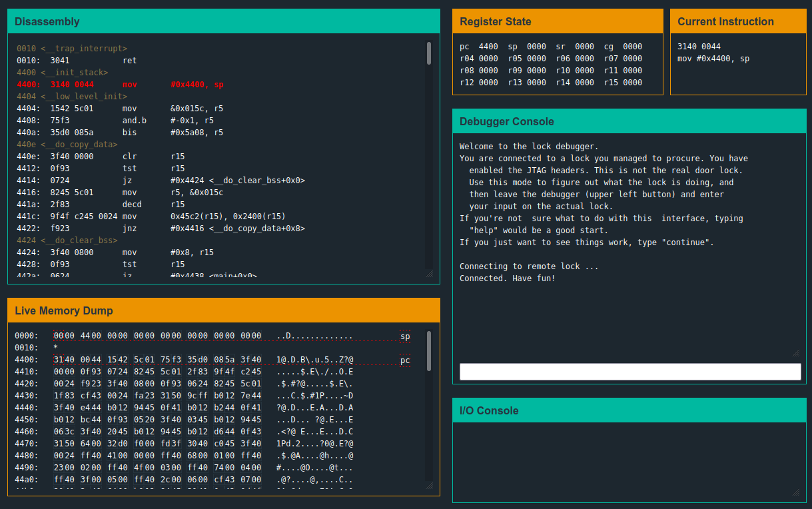
Task: Select the highlighted 4400 mov #0x4400, sp line
Action: (x=120, y=85)
